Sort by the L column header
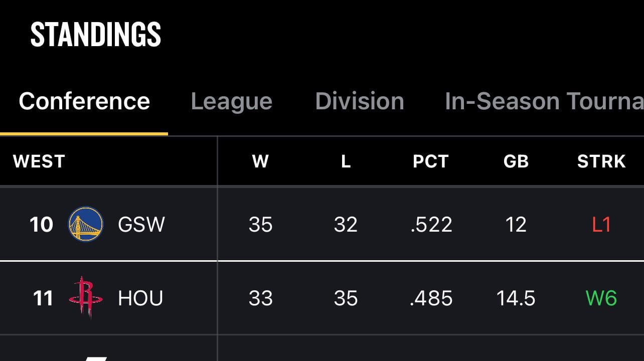The image size is (644, 361). pyautogui.click(x=346, y=161)
